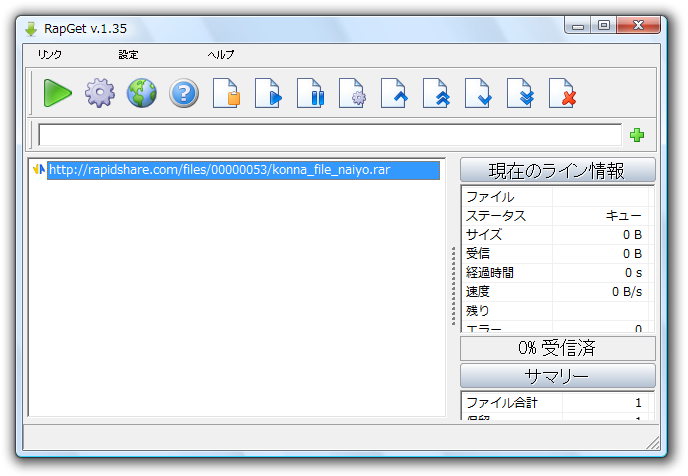The width and height of the screenshot is (688, 476).
Task: Click the キュー status value
Action: (623, 216)
